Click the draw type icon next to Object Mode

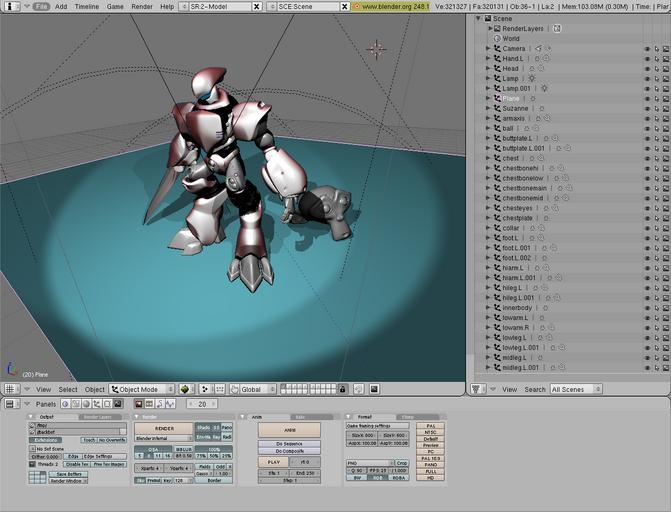pyautogui.click(x=184, y=389)
